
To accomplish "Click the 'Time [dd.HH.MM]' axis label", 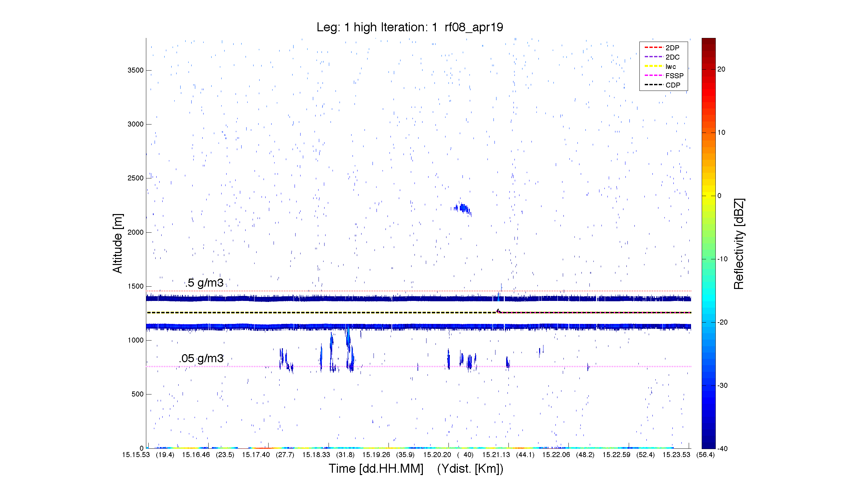I will tap(376, 468).
